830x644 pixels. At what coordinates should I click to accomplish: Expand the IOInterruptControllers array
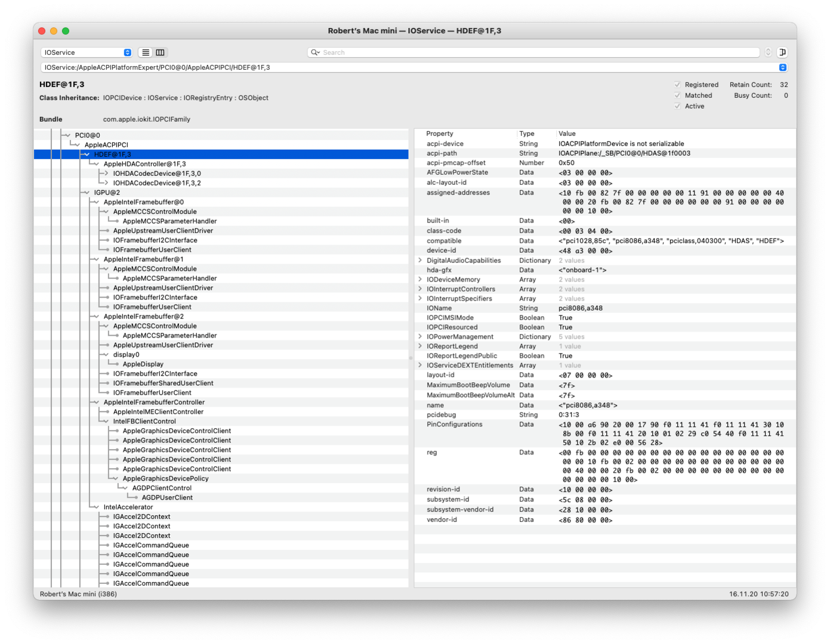(420, 289)
